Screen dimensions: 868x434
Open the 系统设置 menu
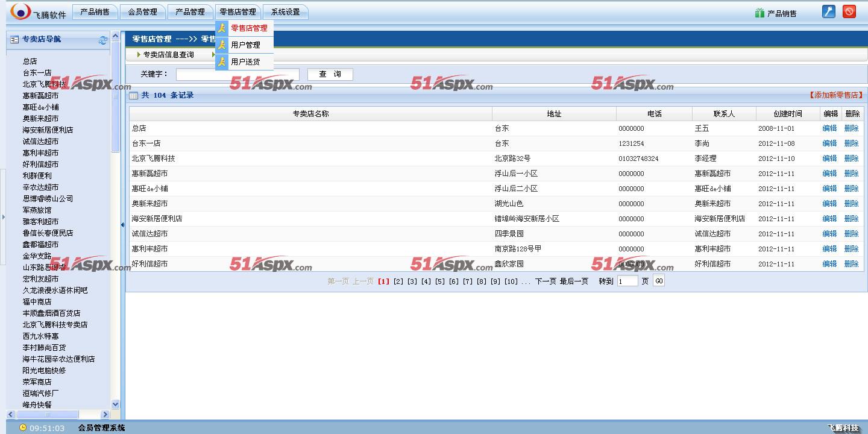click(286, 12)
